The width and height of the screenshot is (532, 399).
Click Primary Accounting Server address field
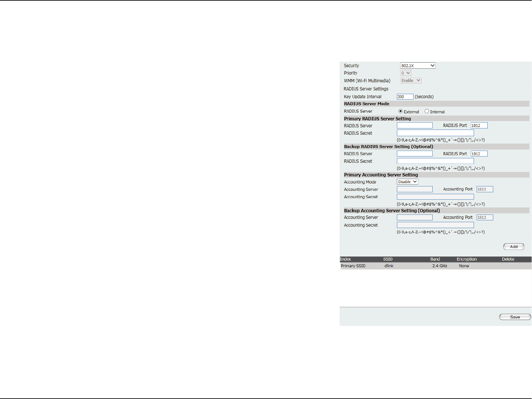point(415,189)
